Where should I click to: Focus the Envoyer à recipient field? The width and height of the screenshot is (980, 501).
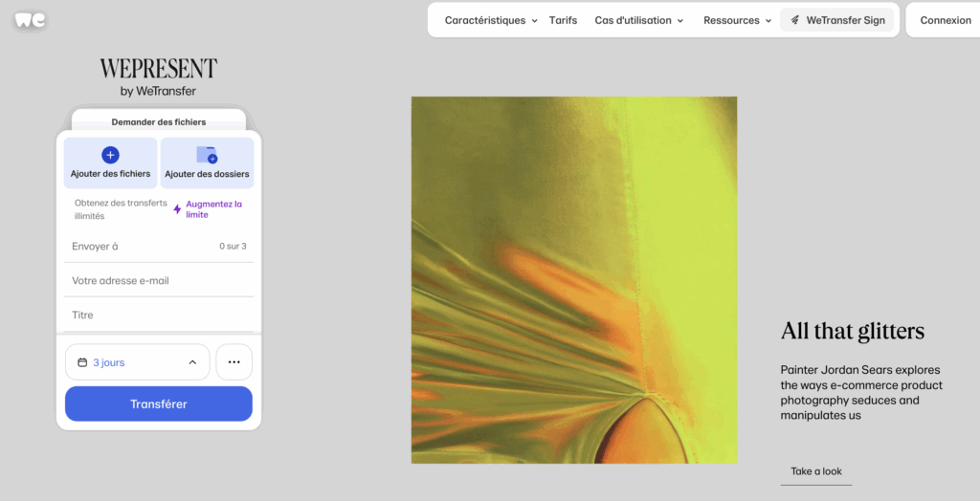159,246
